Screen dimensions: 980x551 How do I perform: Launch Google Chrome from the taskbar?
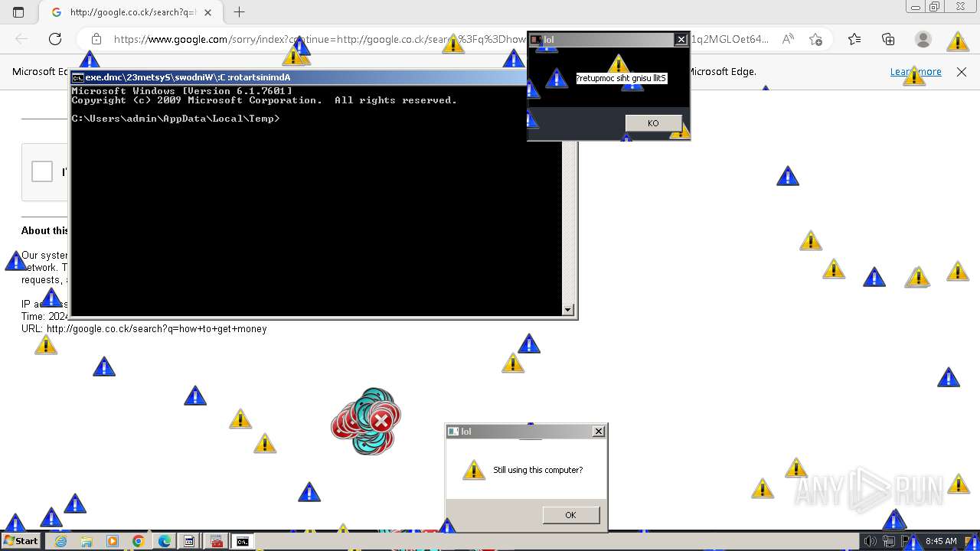coord(139,541)
